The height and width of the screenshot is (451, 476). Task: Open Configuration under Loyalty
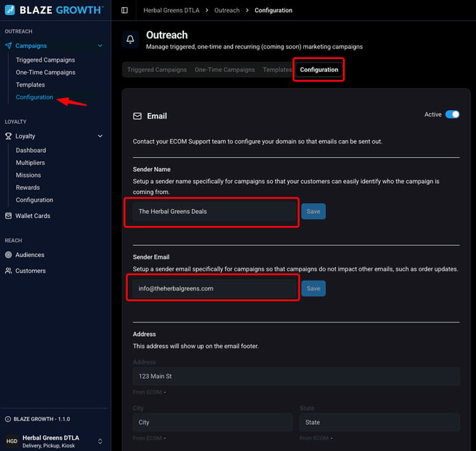34,200
